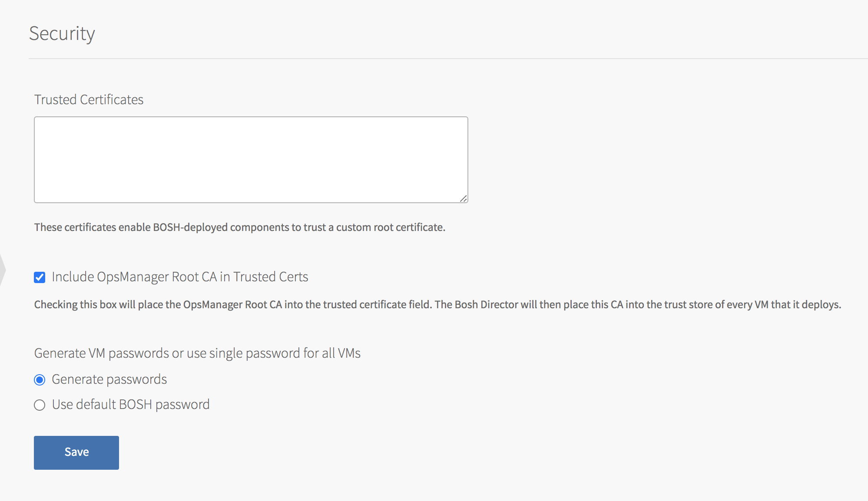The width and height of the screenshot is (868, 501).
Task: Click the Generate passwords label text
Action: tap(109, 379)
